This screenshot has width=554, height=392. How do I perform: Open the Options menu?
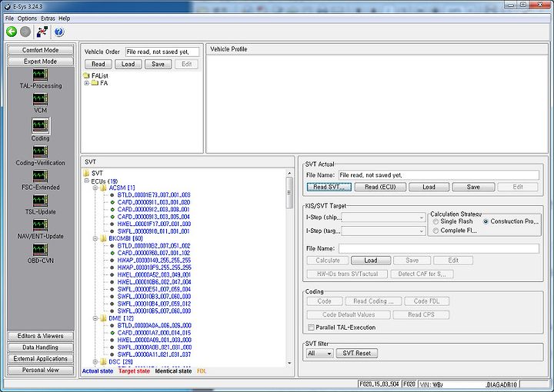coord(27,18)
